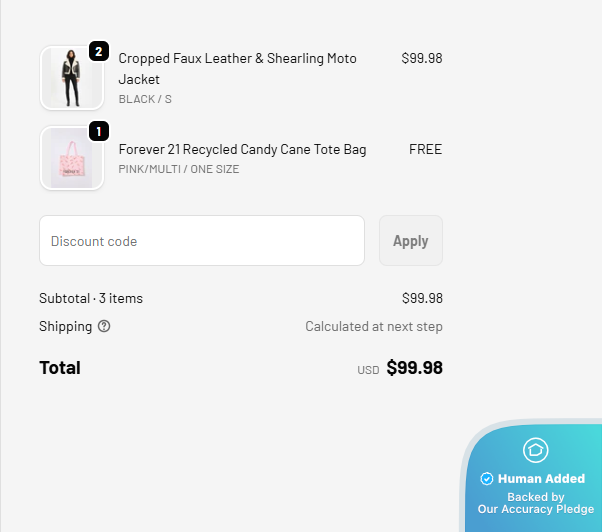
Task: Click the Shipping label text
Action: (x=65, y=327)
